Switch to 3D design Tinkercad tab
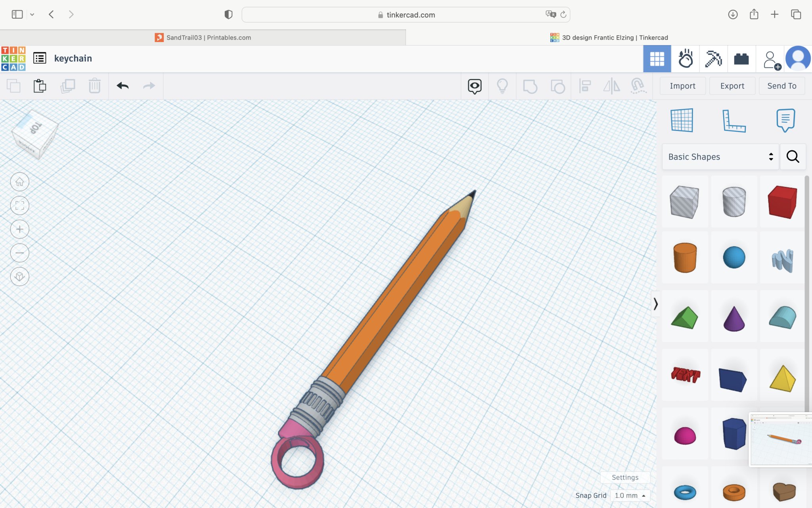This screenshot has width=812, height=508. (x=609, y=37)
